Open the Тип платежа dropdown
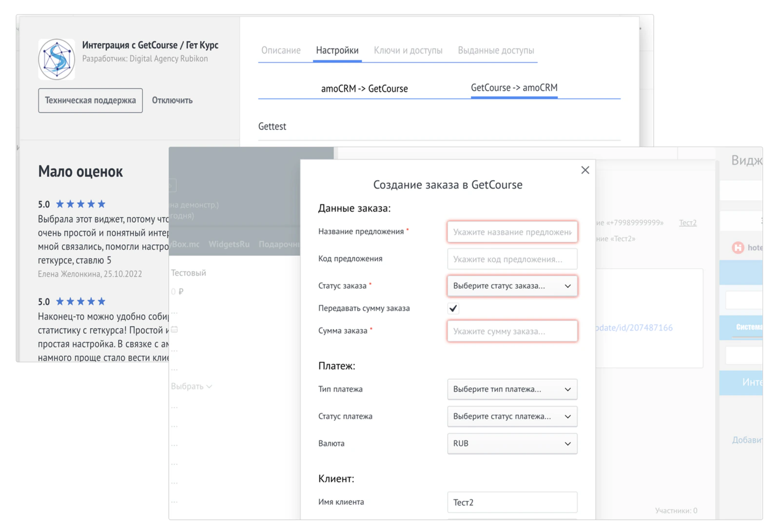The width and height of the screenshot is (780, 532). coord(512,389)
